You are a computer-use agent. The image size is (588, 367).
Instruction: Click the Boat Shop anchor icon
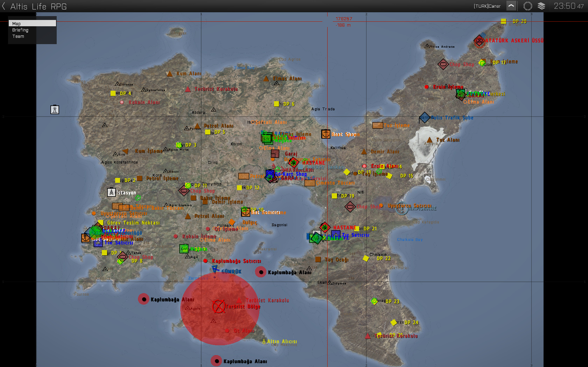click(x=326, y=134)
